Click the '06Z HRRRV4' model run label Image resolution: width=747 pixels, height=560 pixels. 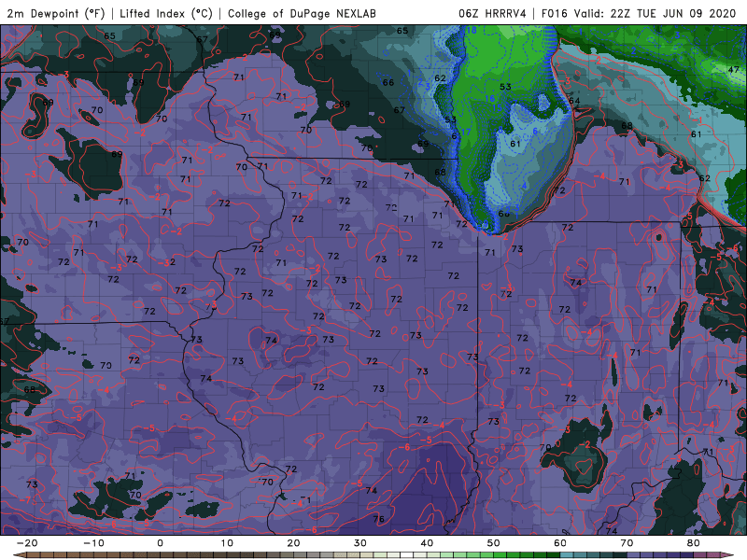coord(492,13)
